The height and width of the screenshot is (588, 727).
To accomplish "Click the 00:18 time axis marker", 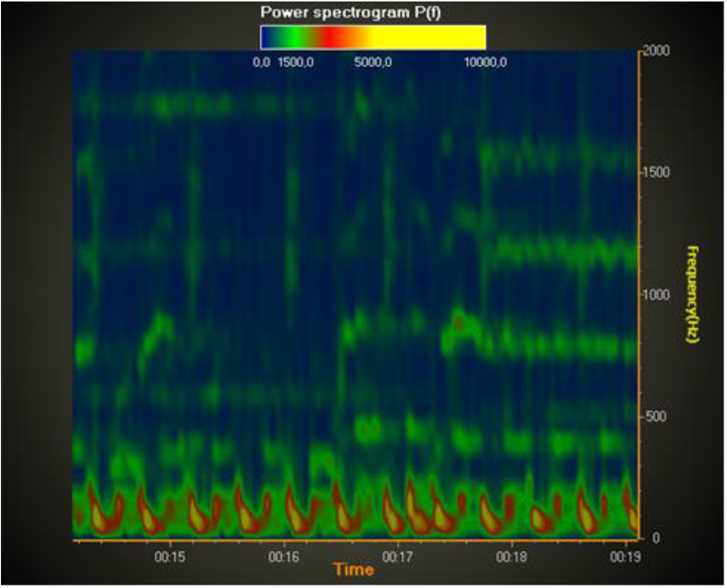I will click(x=511, y=557).
